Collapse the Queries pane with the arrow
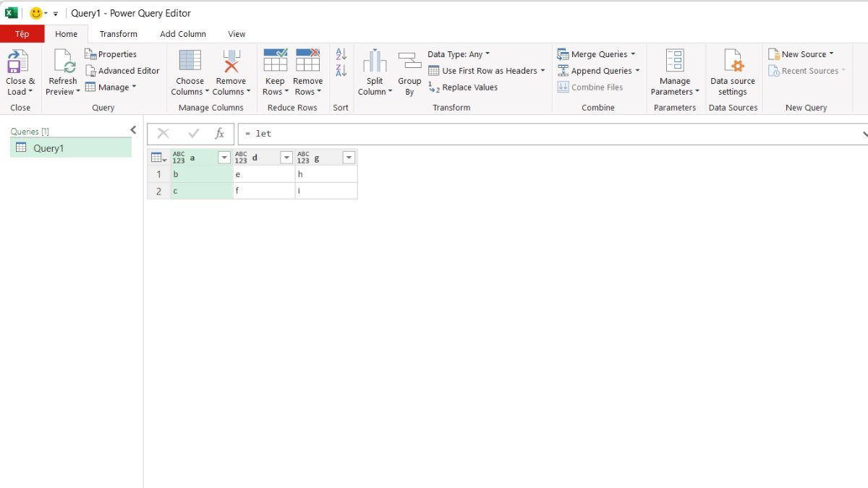This screenshot has width=868, height=488. click(133, 130)
